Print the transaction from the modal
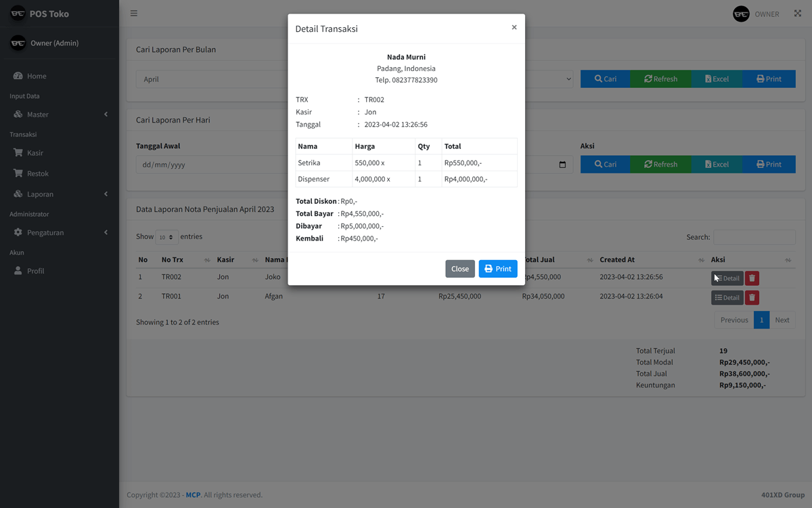This screenshot has height=508, width=812. (x=498, y=268)
